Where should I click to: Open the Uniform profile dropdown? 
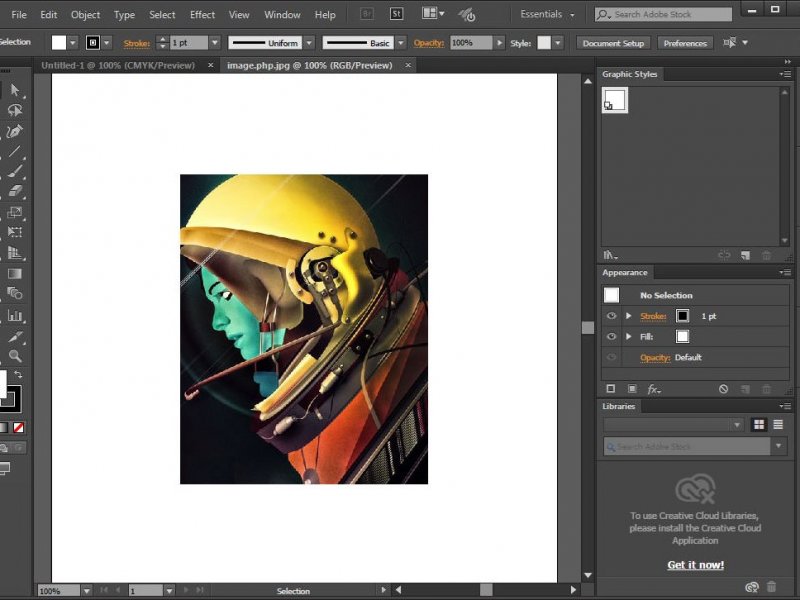tap(309, 43)
